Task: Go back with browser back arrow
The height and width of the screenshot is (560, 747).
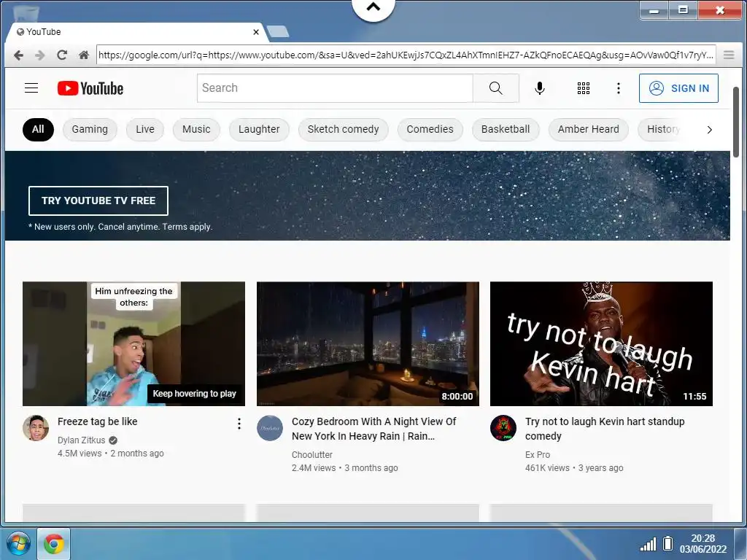Action: (x=18, y=55)
